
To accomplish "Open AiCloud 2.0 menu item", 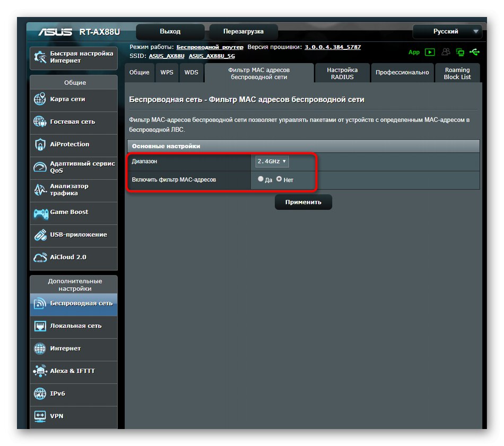I will [74, 258].
